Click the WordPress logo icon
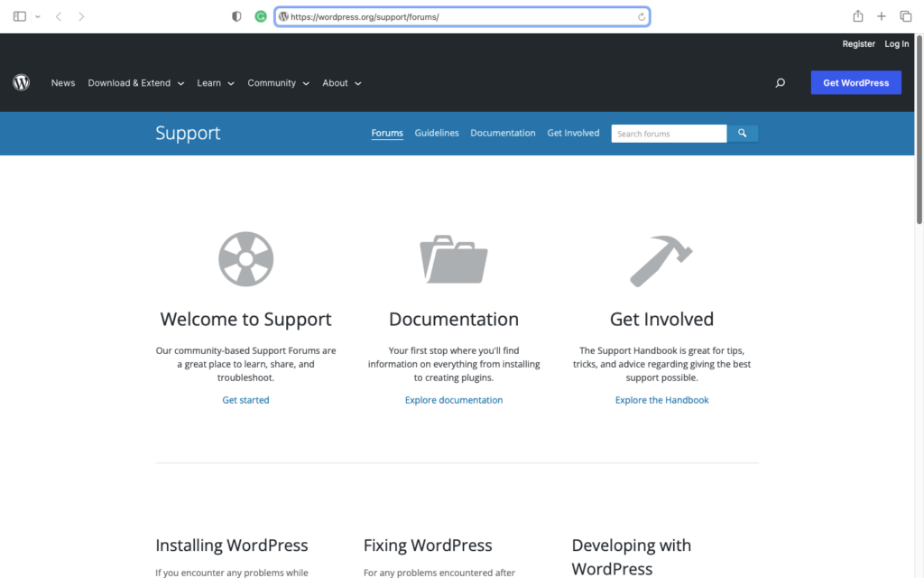Screen dimensions: 924x578 click(22, 82)
